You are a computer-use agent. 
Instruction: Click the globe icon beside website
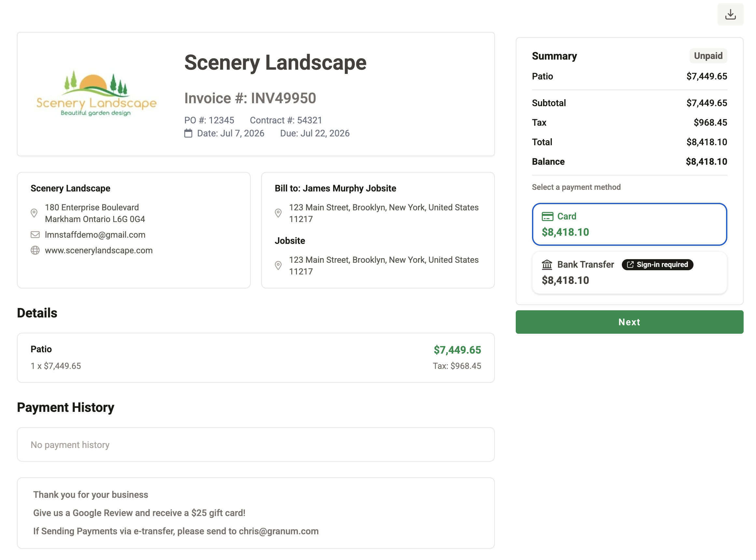point(35,250)
